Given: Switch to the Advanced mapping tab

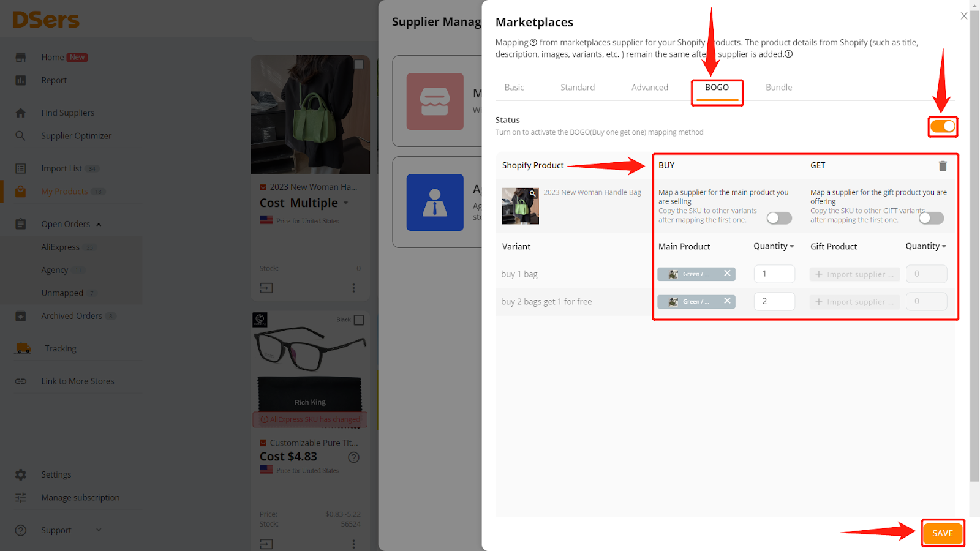Looking at the screenshot, I should pos(650,88).
